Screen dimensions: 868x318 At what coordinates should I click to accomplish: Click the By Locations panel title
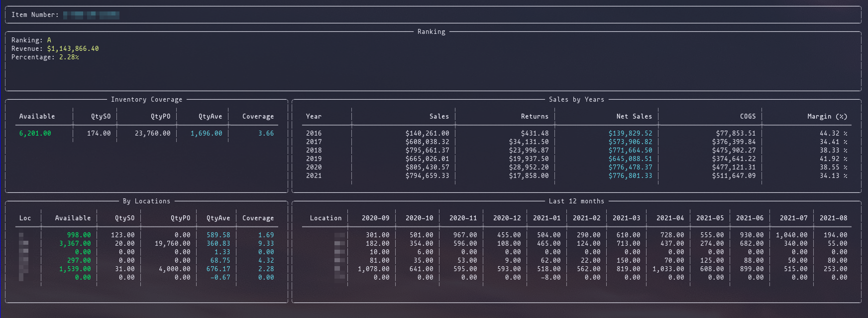point(147,201)
